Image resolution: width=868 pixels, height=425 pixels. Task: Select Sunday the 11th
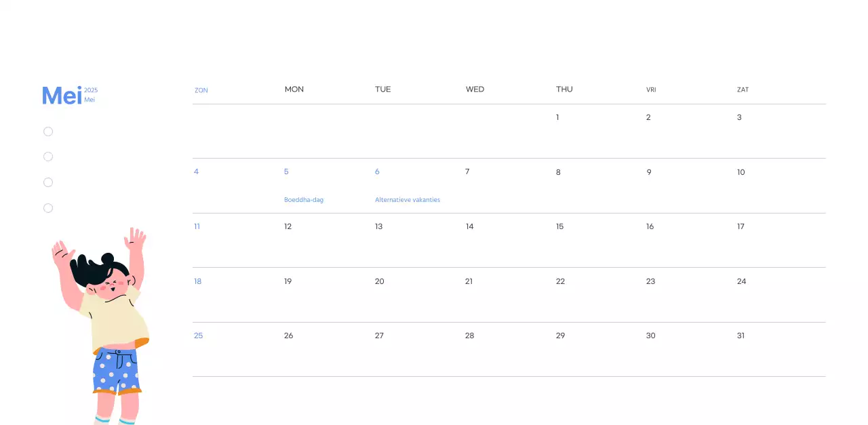[x=197, y=226]
